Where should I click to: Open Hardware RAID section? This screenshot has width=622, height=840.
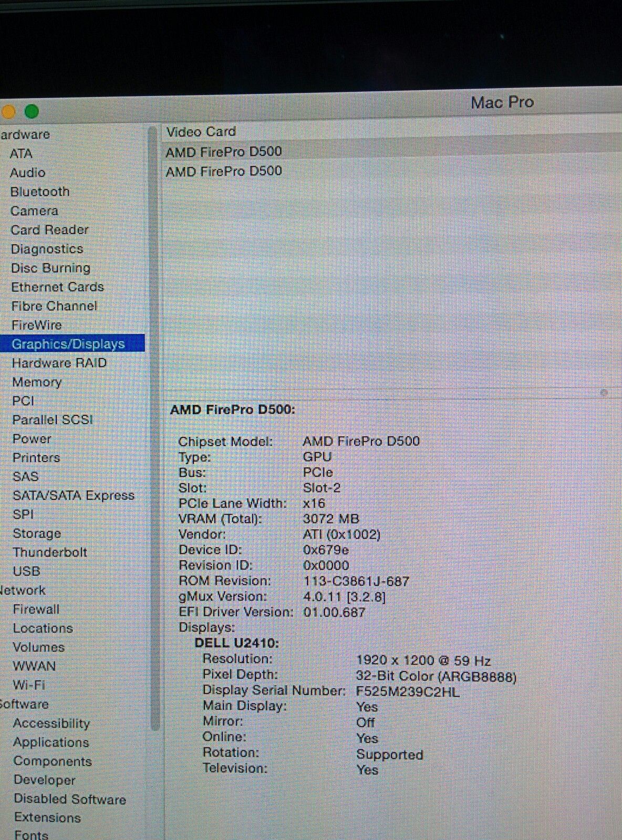59,363
